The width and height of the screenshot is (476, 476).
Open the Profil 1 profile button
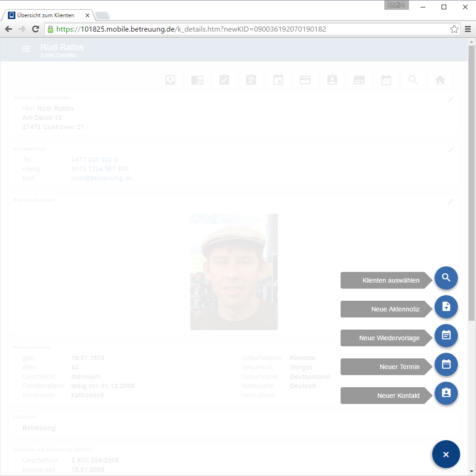coord(396,5)
